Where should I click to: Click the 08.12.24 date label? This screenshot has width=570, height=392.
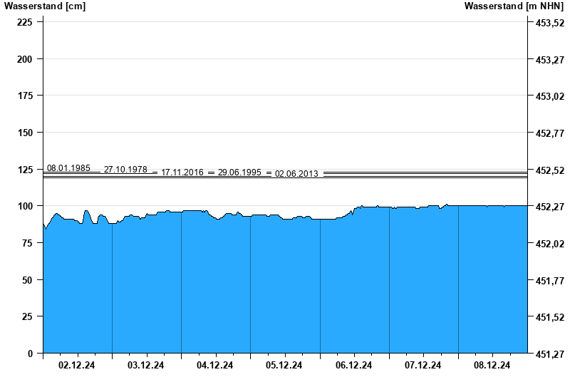coord(492,366)
